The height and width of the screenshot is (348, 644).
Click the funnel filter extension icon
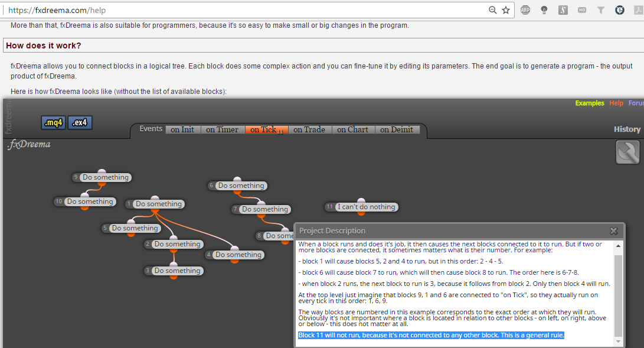pos(601,10)
